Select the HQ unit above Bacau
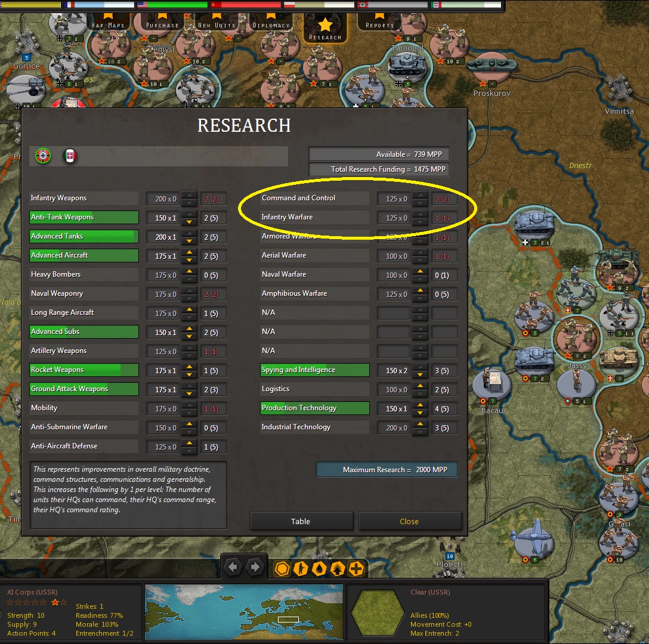 click(x=492, y=384)
